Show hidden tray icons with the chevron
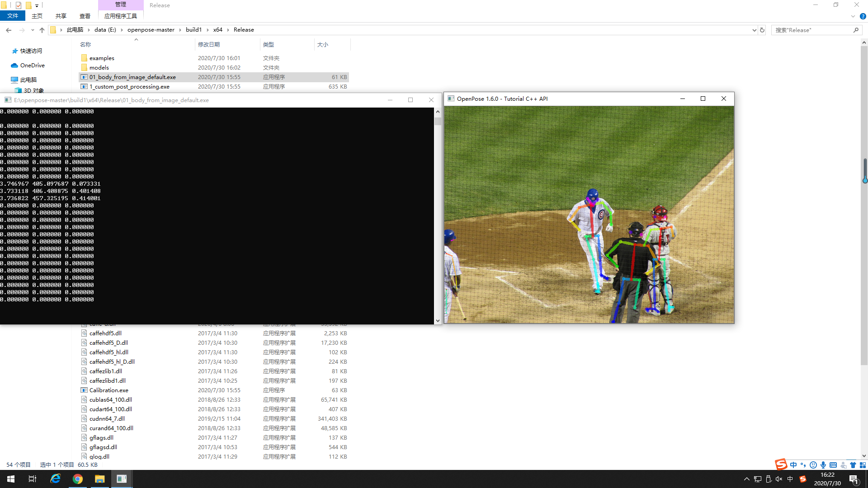 click(746, 479)
